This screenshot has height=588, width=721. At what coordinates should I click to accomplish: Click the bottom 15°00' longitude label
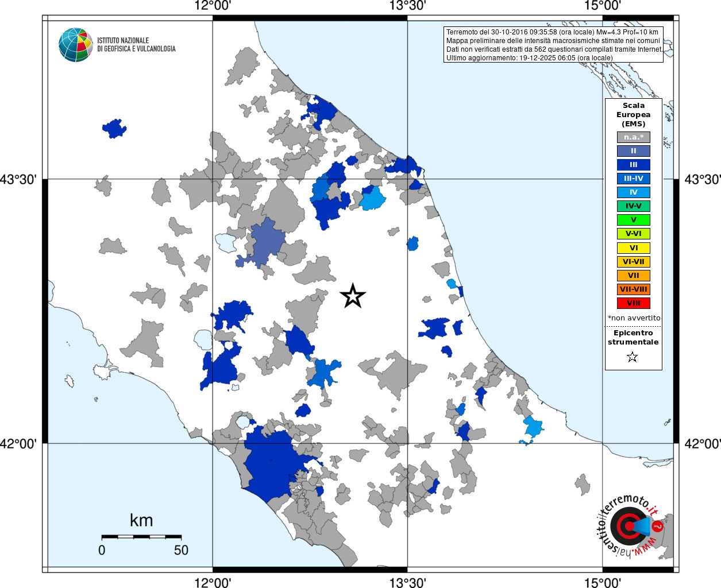602,582
